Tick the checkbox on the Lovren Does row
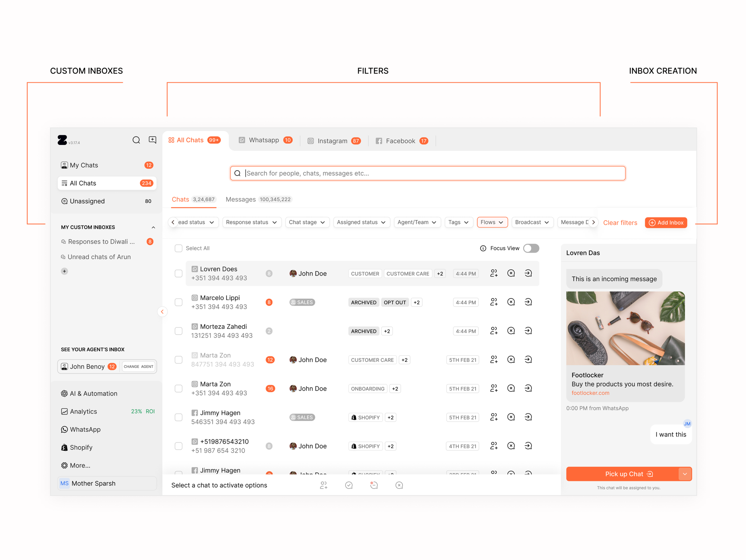Image resolution: width=746 pixels, height=560 pixels. [178, 273]
